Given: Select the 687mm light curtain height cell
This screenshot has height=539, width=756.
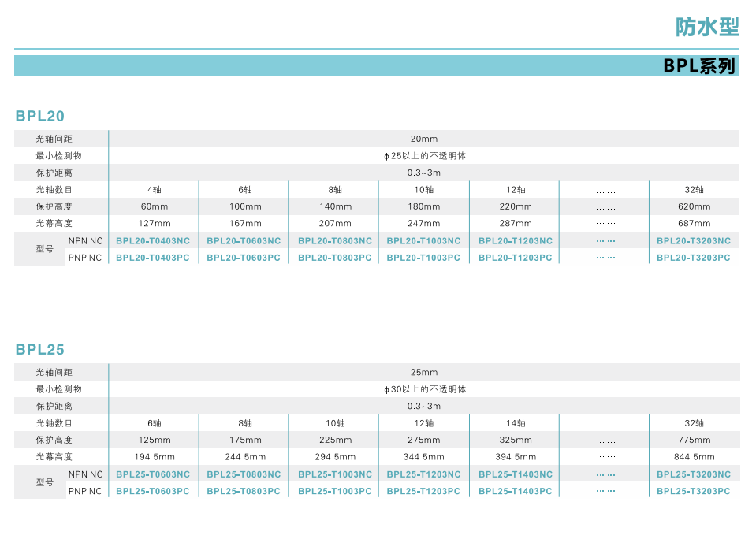Looking at the screenshot, I should pyautogui.click(x=694, y=224).
